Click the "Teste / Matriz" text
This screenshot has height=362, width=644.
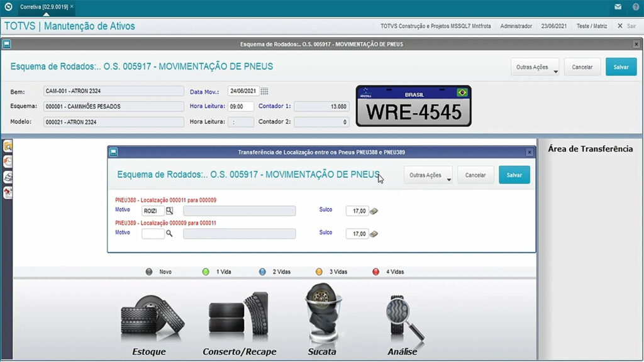(591, 26)
